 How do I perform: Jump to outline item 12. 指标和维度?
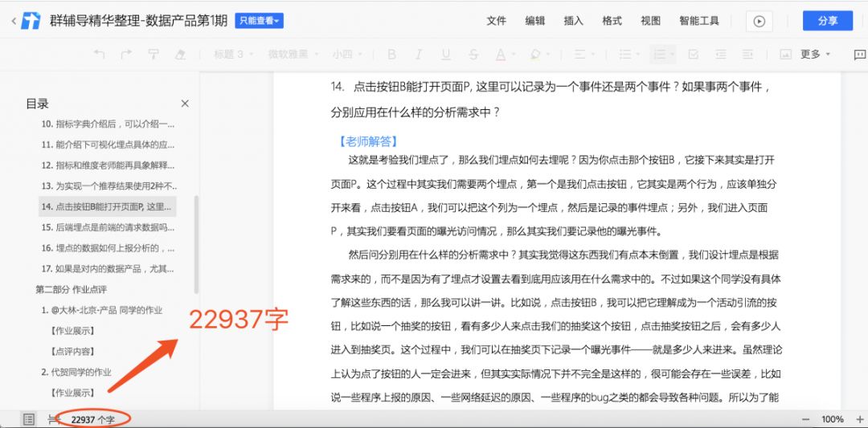tap(108, 165)
